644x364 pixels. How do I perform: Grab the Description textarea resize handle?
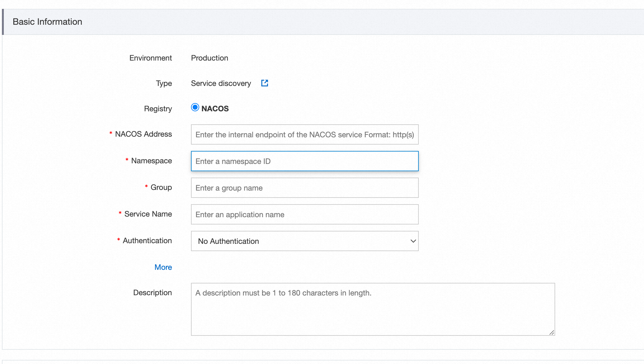point(552,332)
